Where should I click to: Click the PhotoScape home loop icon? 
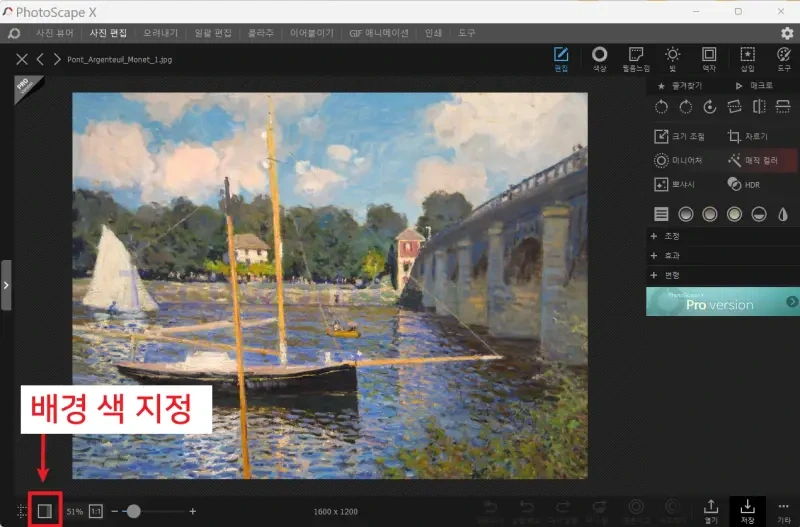[14, 34]
